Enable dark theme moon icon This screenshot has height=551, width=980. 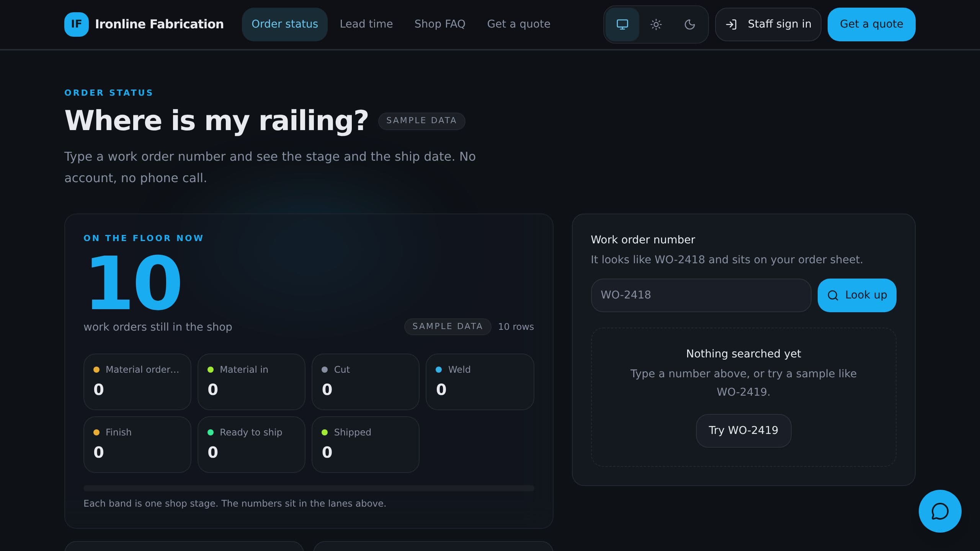pos(689,24)
